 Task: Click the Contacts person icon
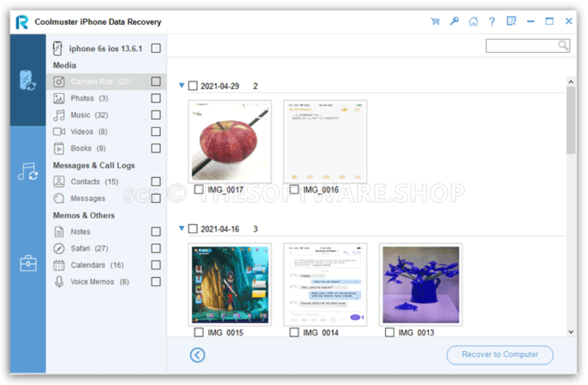[x=59, y=181]
